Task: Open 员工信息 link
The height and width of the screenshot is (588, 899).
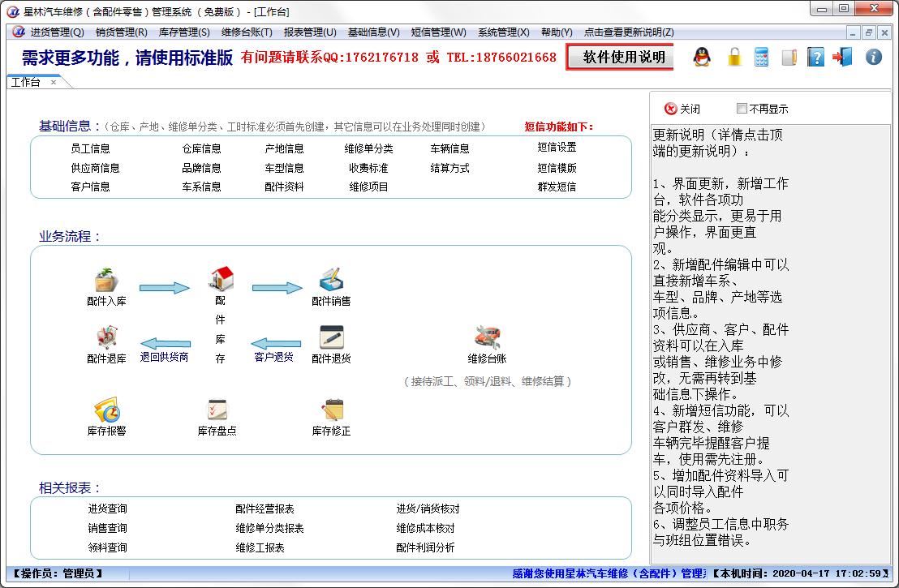Action: tap(90, 148)
